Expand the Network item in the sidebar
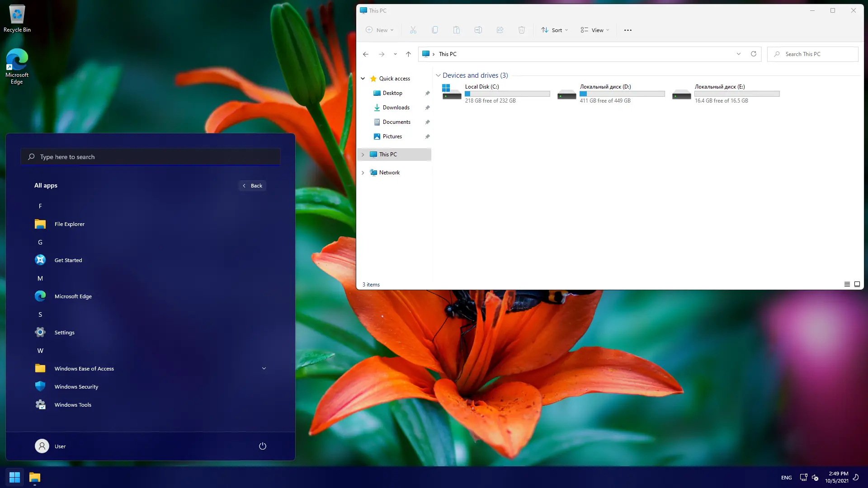 363,172
